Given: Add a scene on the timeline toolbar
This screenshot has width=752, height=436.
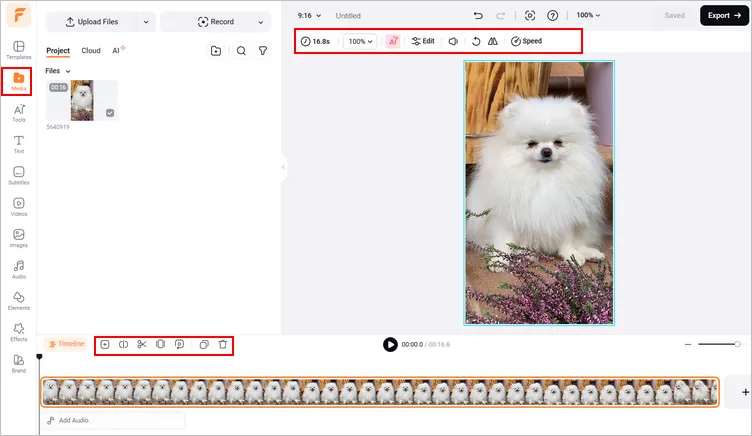Looking at the screenshot, I should (x=105, y=344).
